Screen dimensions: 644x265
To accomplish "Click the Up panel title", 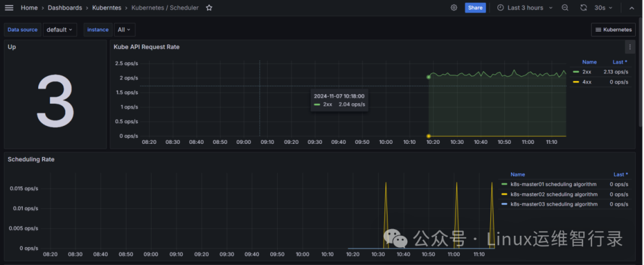I will click(x=12, y=47).
